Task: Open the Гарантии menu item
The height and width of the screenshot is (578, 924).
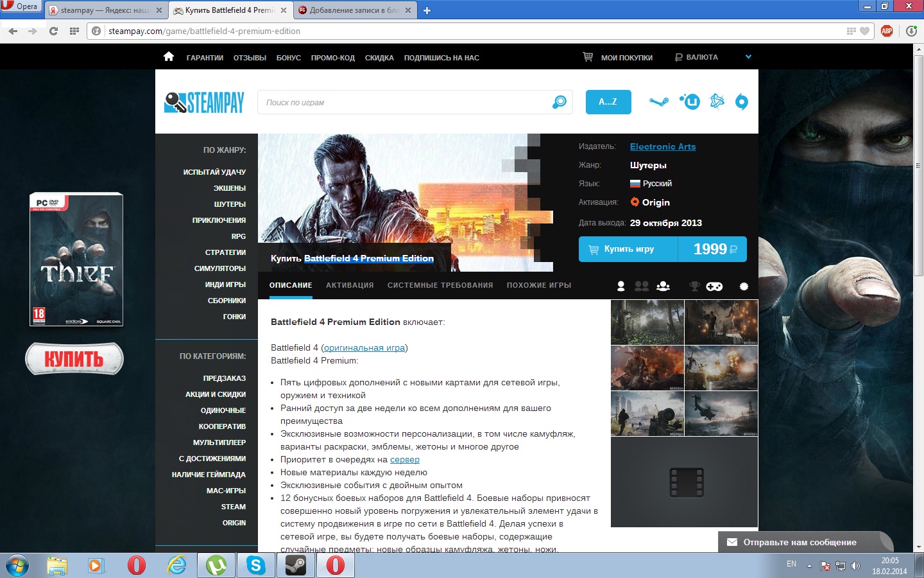Action: point(205,58)
